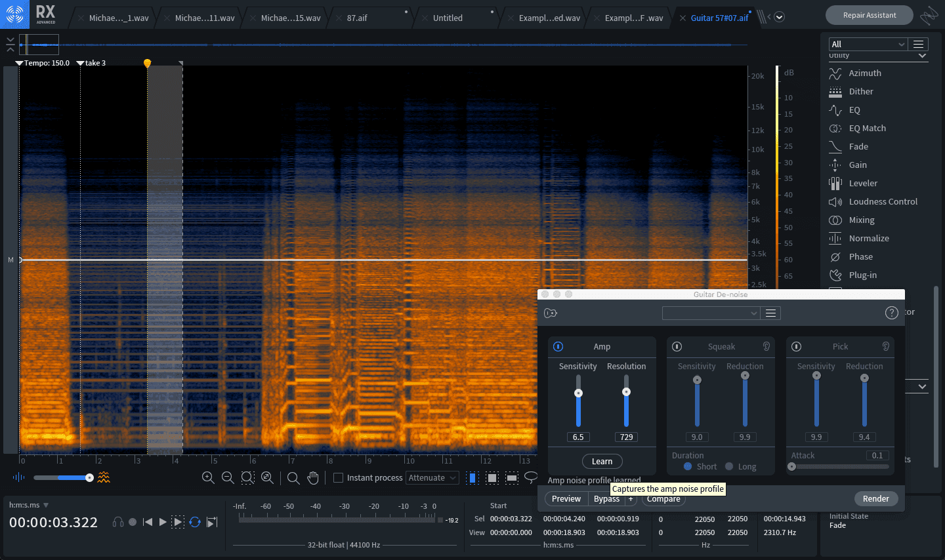945x560 pixels.
Task: Toggle the Amp section power button
Action: [558, 346]
